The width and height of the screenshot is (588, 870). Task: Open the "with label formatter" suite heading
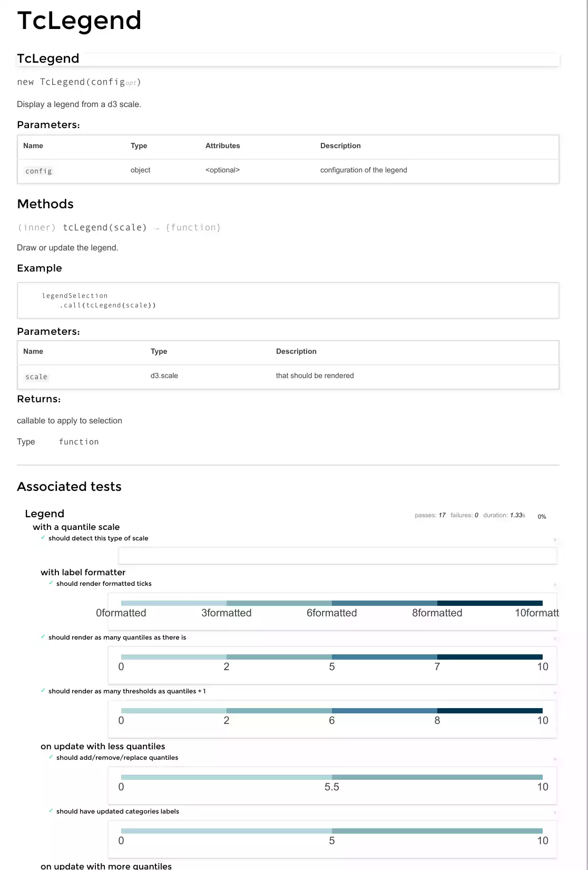coord(83,572)
